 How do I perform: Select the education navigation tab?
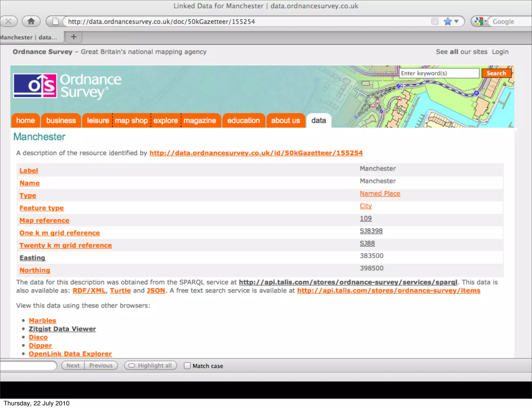click(x=243, y=120)
